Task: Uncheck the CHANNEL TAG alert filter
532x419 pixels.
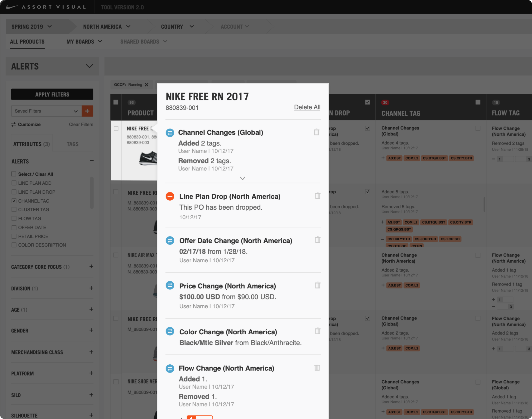Action: [14, 201]
